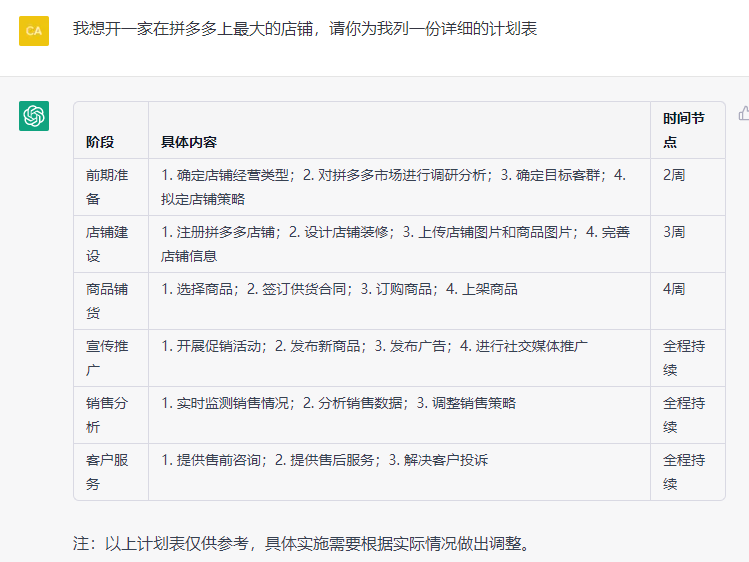Select the 商品铺货 stage cell

click(x=111, y=301)
